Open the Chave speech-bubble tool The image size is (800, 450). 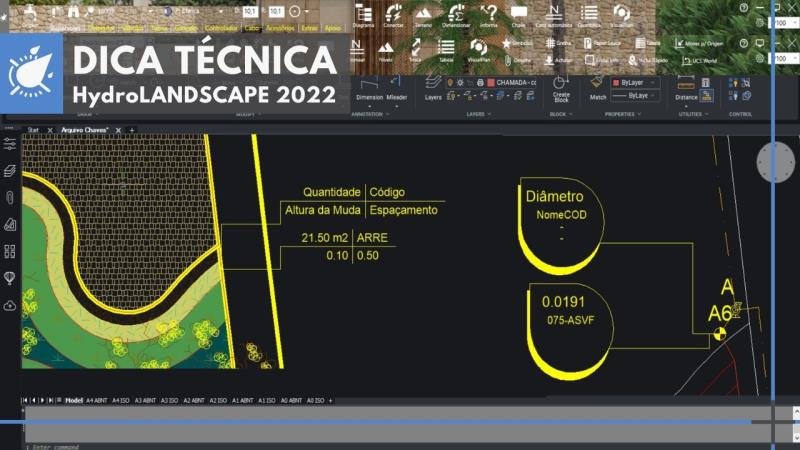518,15
